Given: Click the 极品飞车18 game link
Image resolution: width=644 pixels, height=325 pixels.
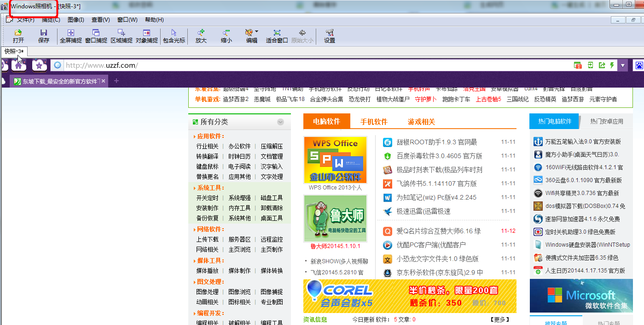Looking at the screenshot, I should coord(290,99).
